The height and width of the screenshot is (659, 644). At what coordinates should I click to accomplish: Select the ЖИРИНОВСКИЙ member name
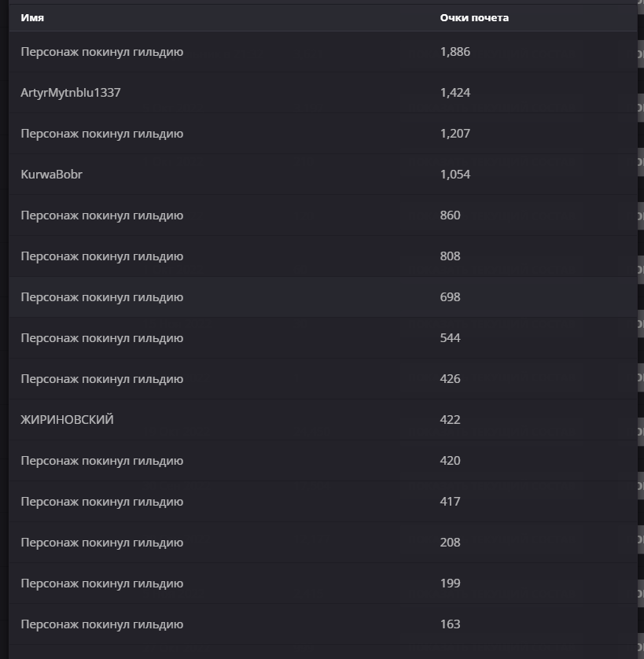[68, 419]
